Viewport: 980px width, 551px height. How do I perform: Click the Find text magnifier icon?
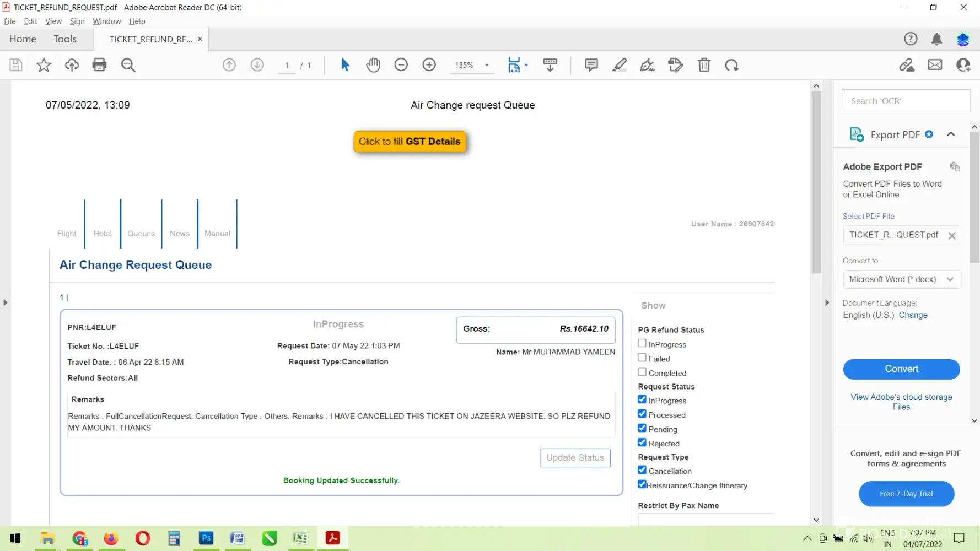pos(128,65)
